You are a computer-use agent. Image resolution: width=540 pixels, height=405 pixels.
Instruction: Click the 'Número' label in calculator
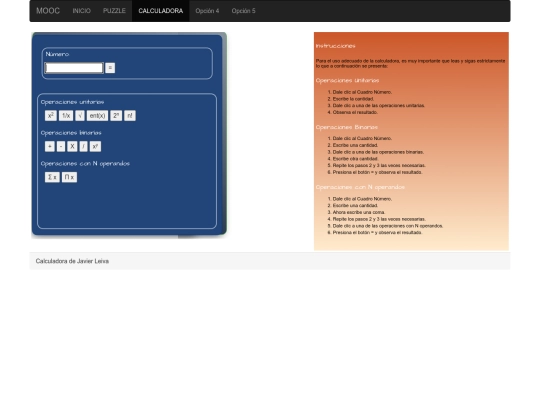(57, 54)
